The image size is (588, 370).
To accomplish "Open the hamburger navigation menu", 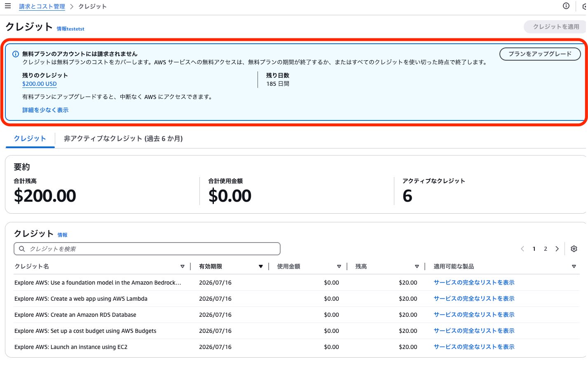I will (x=8, y=6).
